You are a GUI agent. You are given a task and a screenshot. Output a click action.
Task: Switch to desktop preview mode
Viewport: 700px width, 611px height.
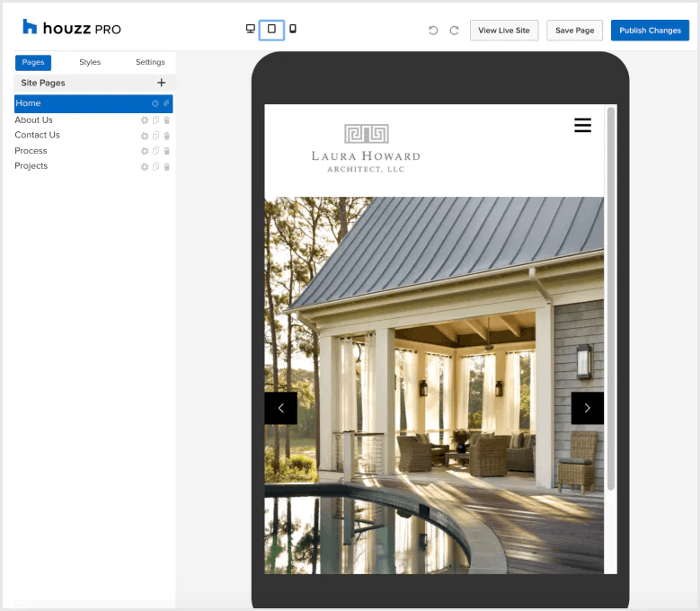pos(250,30)
